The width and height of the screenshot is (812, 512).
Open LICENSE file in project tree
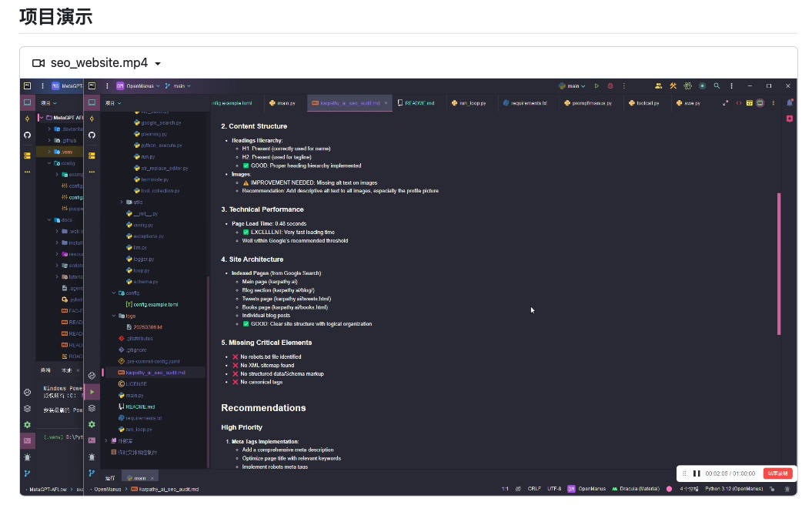coord(135,383)
